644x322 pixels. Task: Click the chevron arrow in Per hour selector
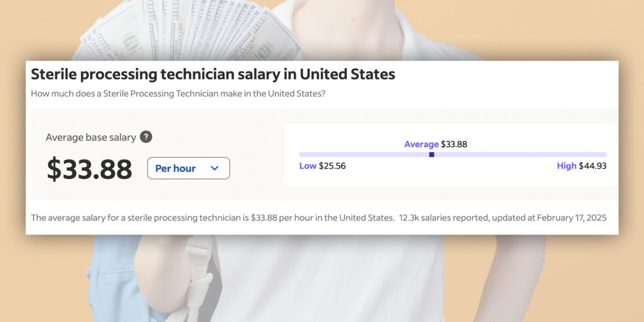click(x=215, y=169)
